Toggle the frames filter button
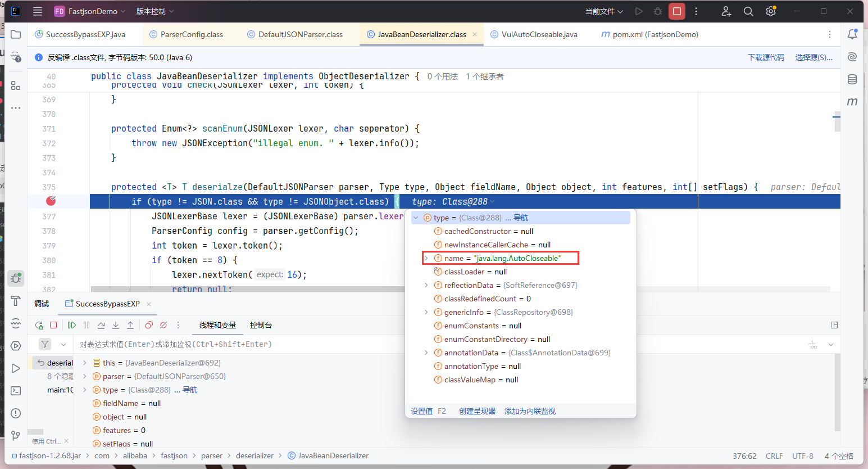868x469 pixels. [x=45, y=344]
